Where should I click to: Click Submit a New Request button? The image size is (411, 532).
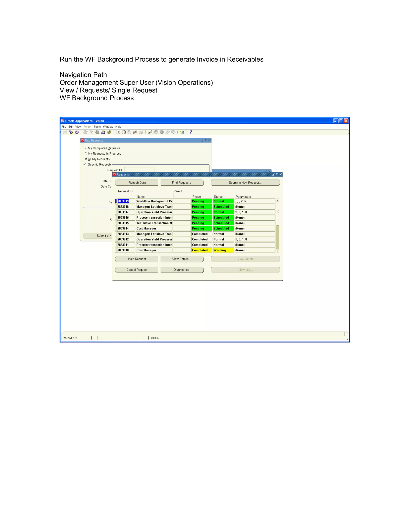click(245, 183)
